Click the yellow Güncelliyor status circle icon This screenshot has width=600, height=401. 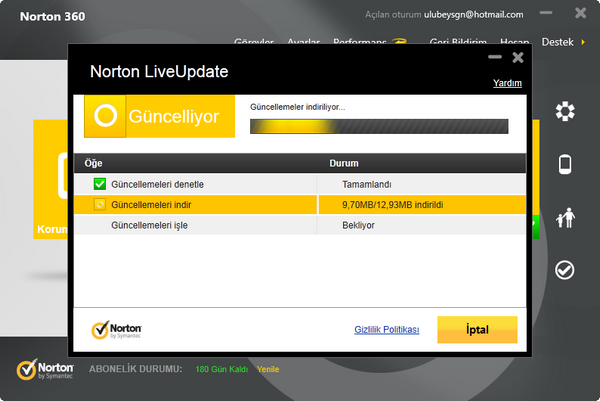[105, 116]
